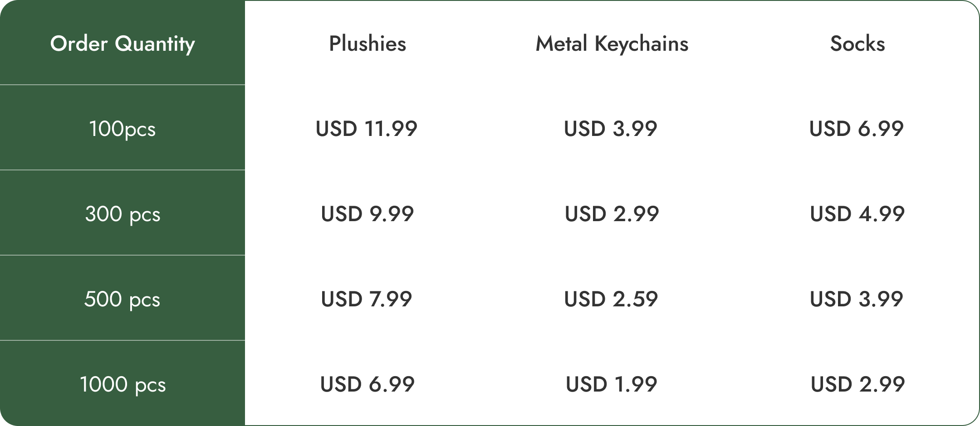The height and width of the screenshot is (426, 980).
Task: Click the 1000 pcs quantity row label
Action: coord(122,384)
